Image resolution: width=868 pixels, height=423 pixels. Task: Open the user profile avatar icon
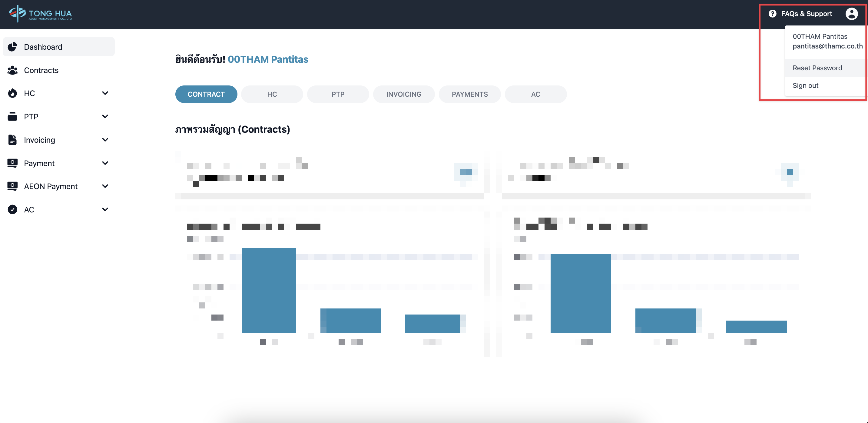pyautogui.click(x=851, y=14)
